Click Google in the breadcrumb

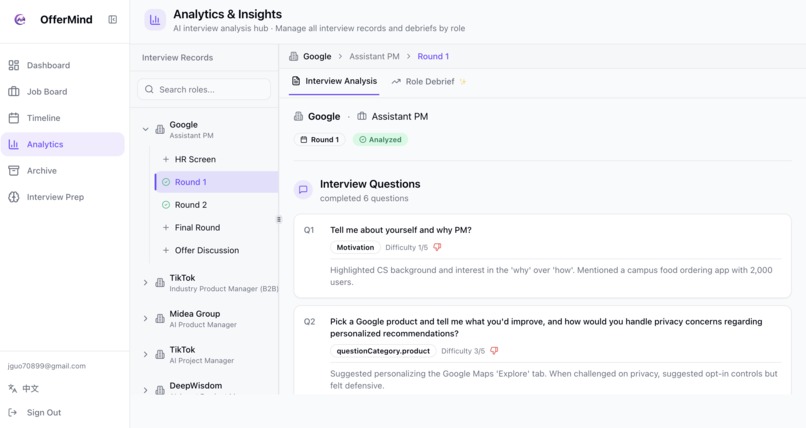coord(317,57)
